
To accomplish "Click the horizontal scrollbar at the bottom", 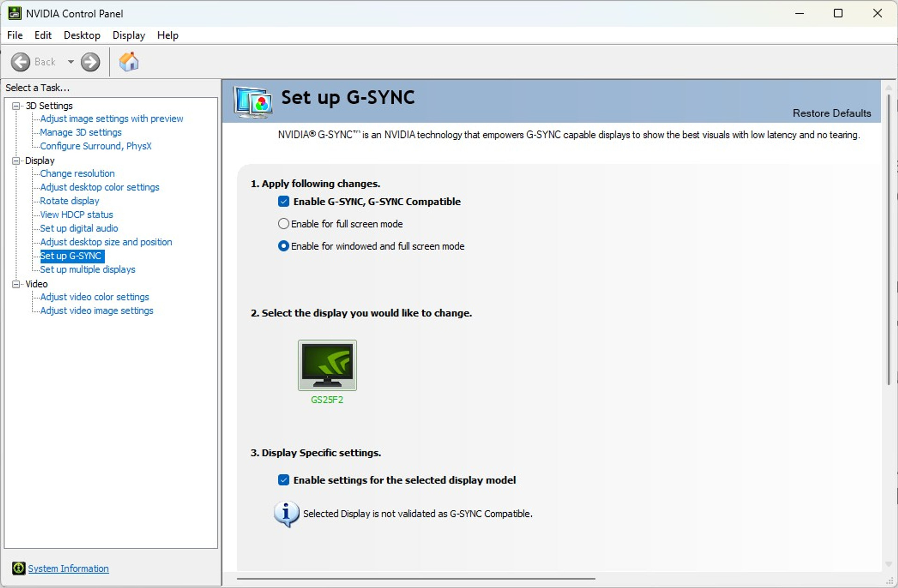I will 416,579.
